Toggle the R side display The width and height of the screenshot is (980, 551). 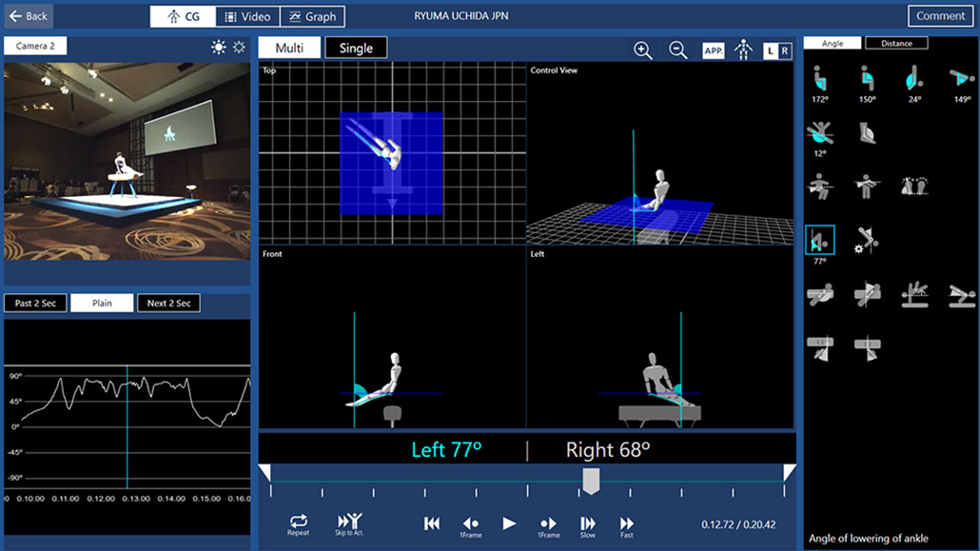[787, 49]
